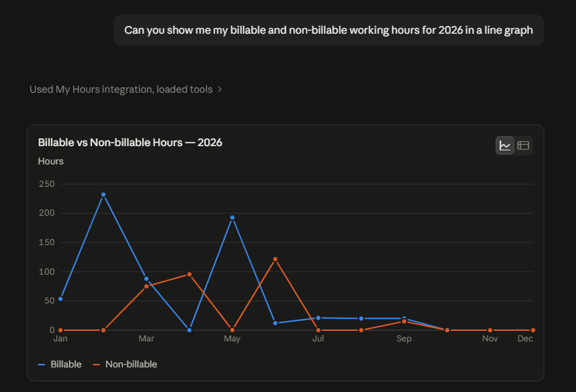Click the Non-billable data point for June
The width and height of the screenshot is (576, 392).
pos(275,259)
